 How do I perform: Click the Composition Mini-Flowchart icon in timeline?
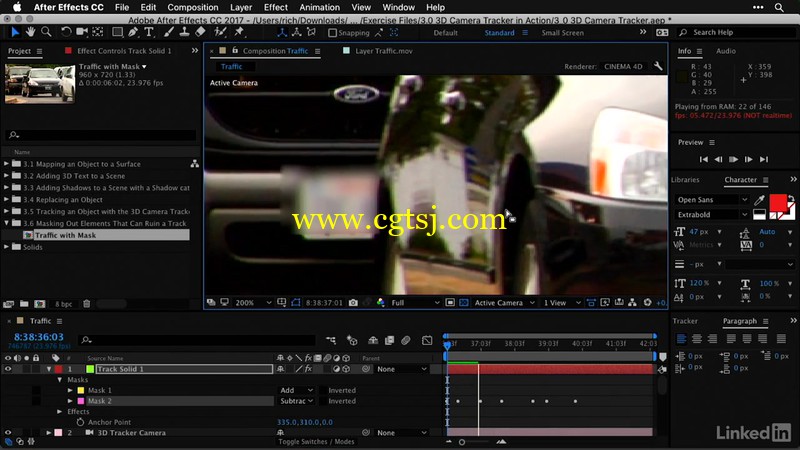click(x=331, y=340)
